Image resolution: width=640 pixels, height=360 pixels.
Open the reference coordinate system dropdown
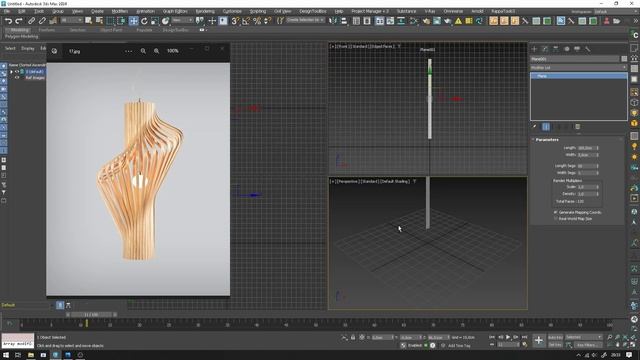(182, 20)
